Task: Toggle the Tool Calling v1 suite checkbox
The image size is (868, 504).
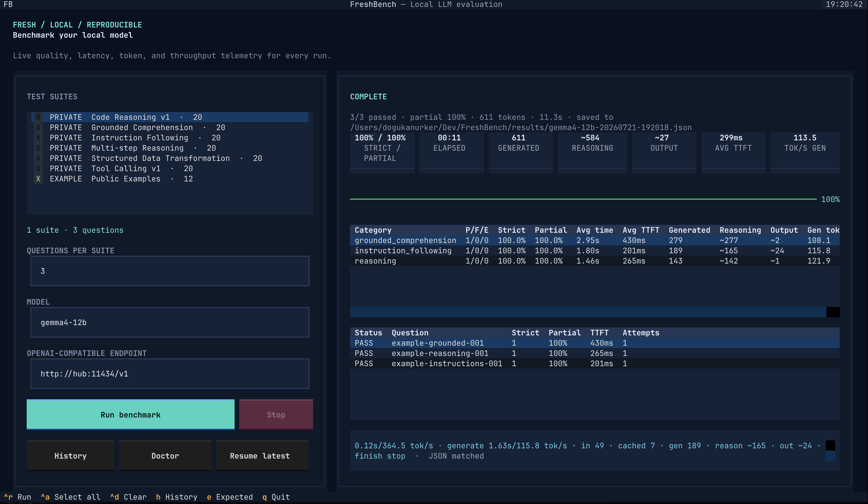Action: pos(38,168)
